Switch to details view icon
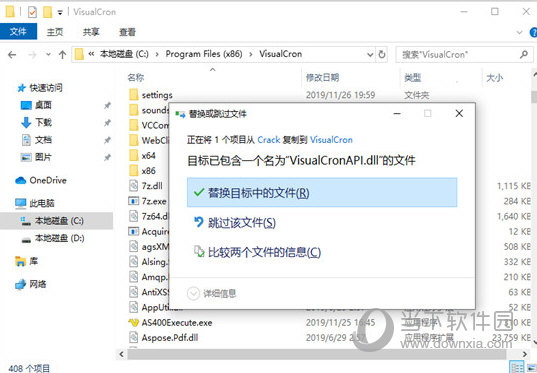 (x=516, y=367)
